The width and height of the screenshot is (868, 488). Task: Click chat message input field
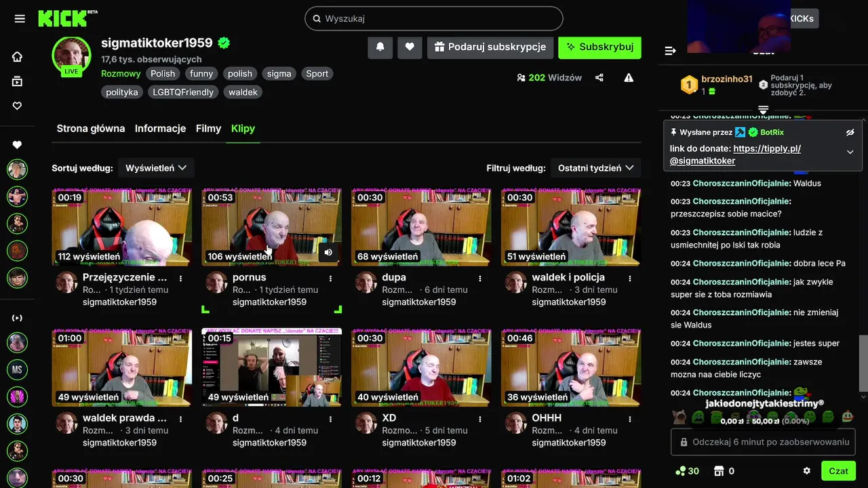click(763, 442)
